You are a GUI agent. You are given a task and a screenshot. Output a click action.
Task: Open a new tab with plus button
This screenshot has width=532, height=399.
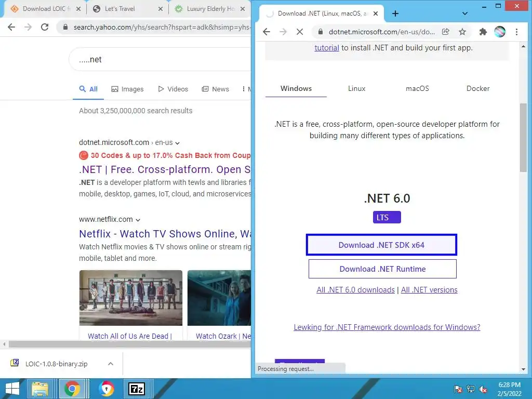(395, 14)
